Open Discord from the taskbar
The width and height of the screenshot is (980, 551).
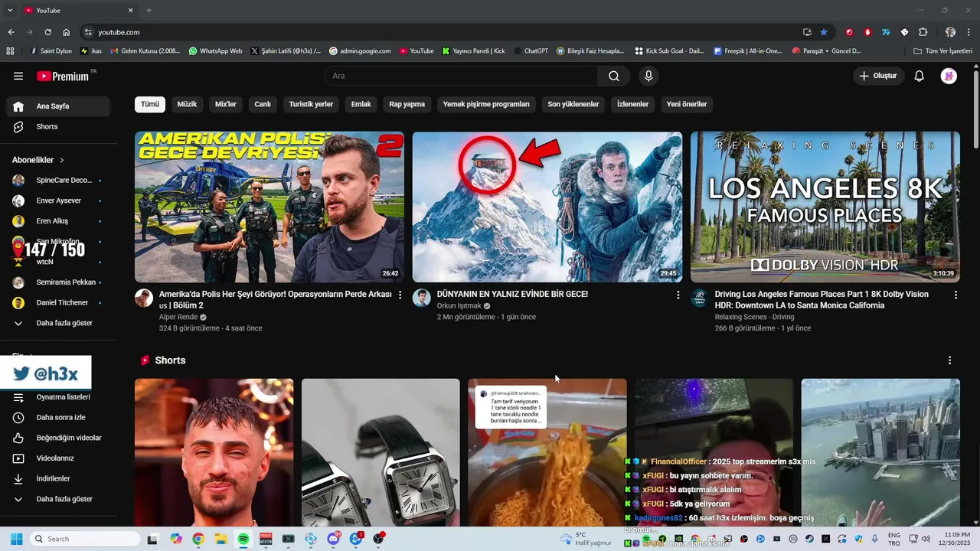coord(334,539)
